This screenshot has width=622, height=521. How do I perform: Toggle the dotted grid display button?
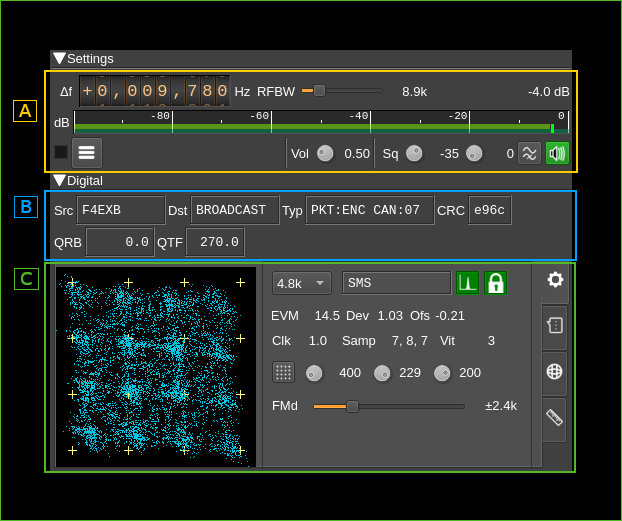283,372
